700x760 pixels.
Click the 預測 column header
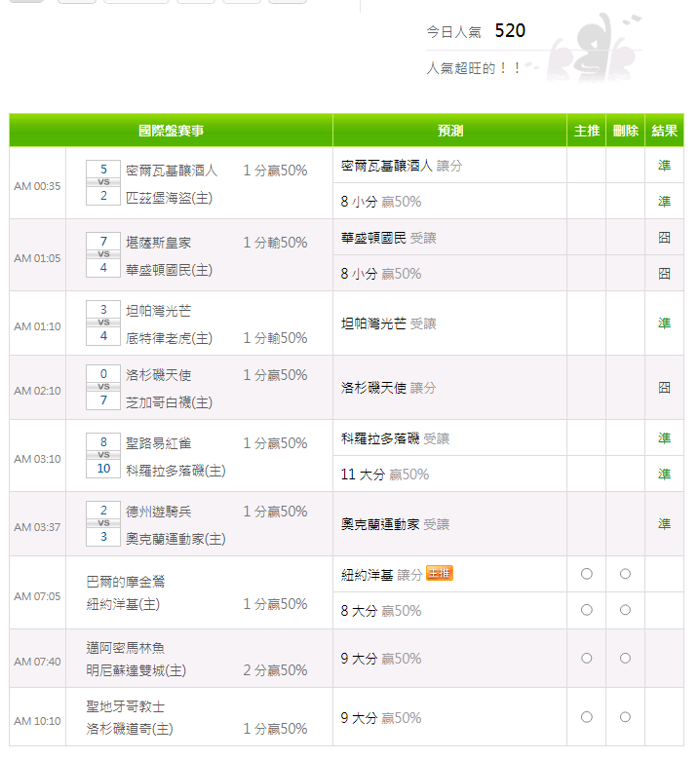(x=449, y=131)
